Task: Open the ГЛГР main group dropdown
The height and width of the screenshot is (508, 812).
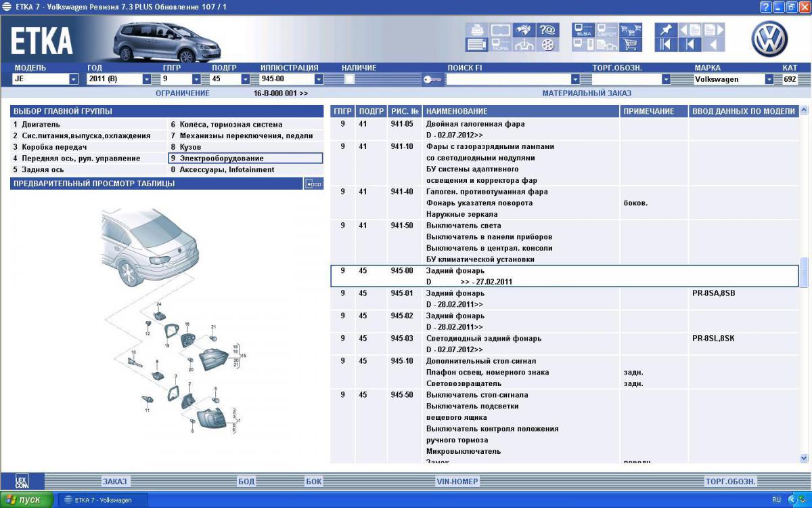Action: (196, 79)
